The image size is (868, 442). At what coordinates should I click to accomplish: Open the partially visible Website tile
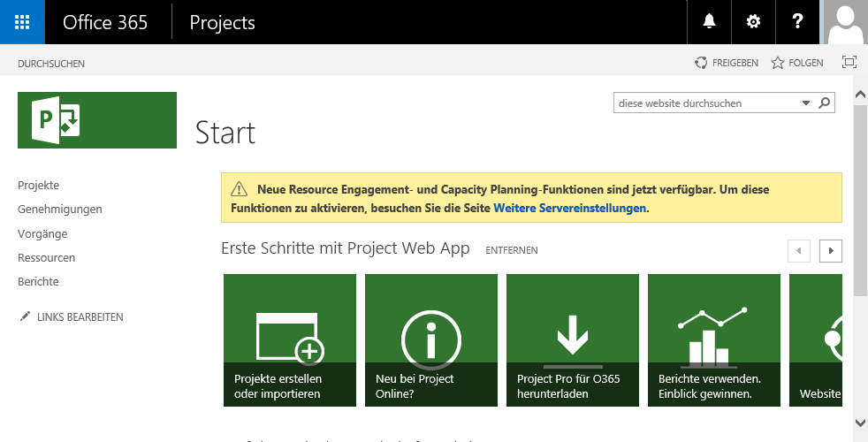[x=816, y=340]
